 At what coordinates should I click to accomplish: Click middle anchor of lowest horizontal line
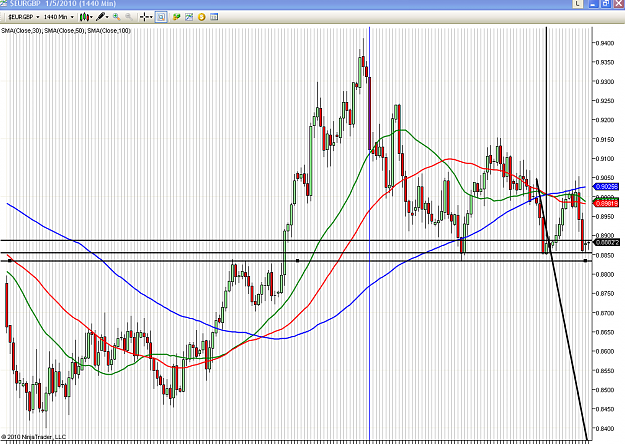pos(297,261)
